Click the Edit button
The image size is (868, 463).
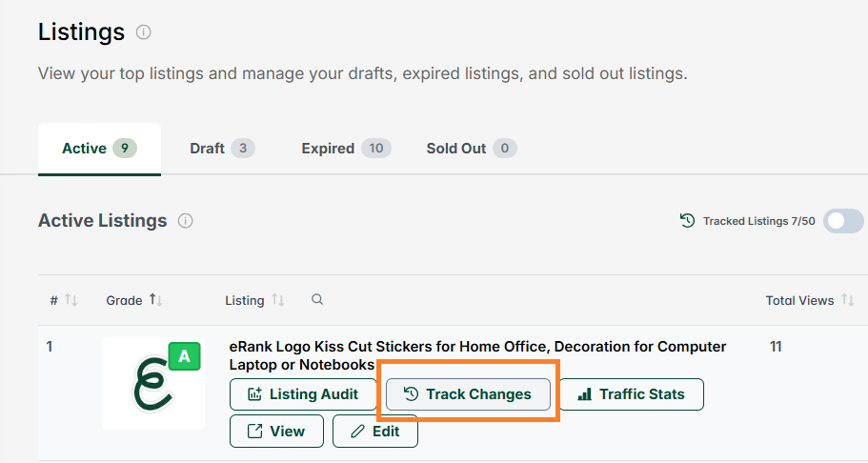[x=374, y=431]
